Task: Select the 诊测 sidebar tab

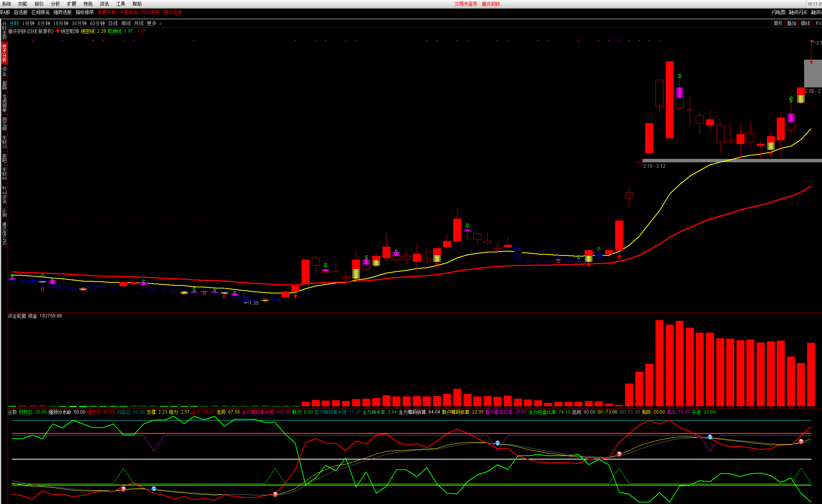Action: click(x=4, y=213)
